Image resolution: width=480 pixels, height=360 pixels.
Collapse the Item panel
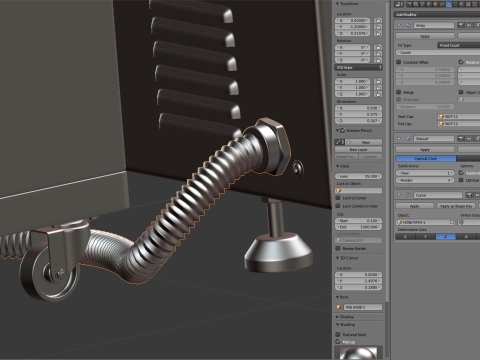pos(337,297)
